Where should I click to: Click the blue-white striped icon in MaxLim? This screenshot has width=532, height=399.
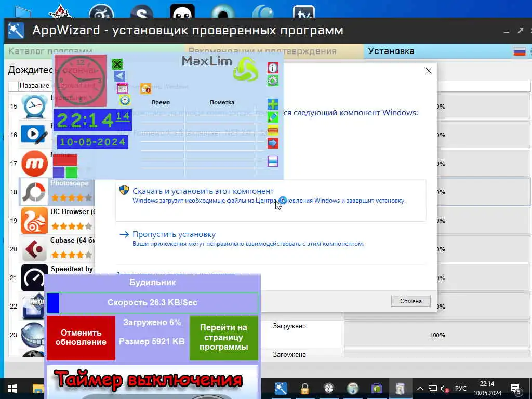(x=273, y=162)
